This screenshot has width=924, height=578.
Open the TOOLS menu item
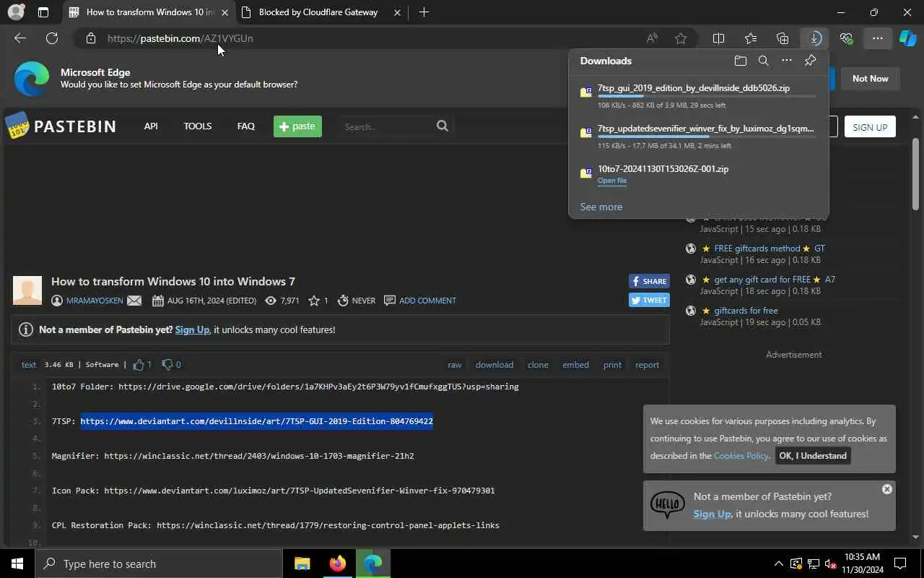tap(197, 126)
